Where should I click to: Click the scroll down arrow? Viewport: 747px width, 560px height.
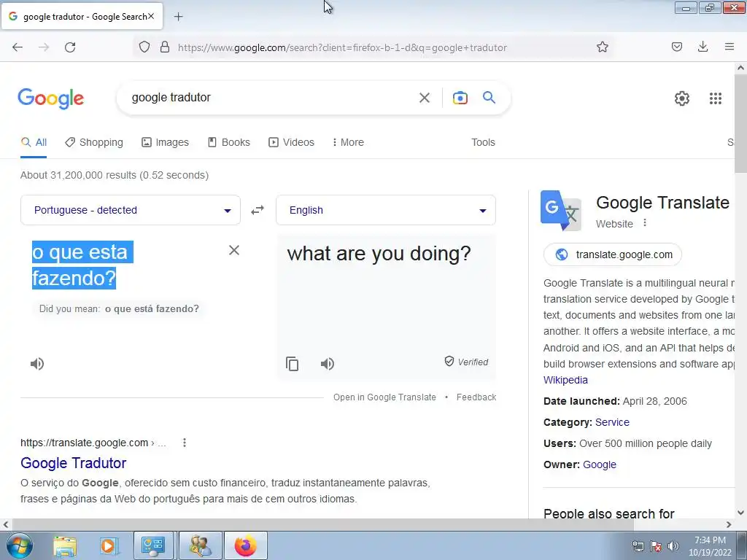click(740, 513)
